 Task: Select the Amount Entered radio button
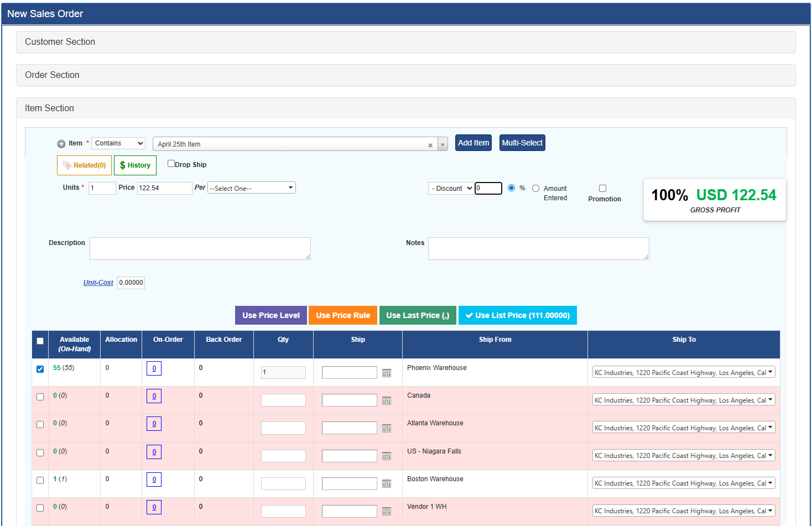tap(535, 189)
